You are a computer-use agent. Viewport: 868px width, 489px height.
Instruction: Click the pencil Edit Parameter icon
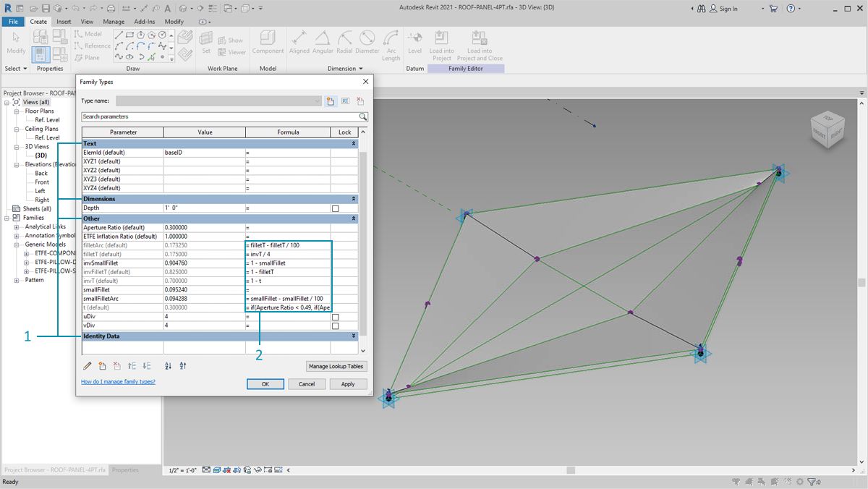(88, 366)
